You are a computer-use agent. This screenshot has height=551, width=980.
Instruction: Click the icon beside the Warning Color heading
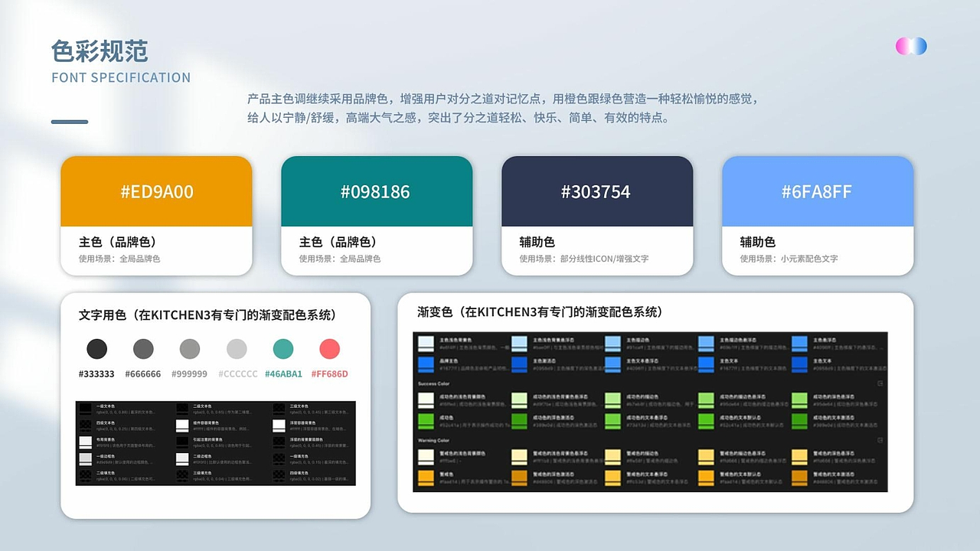point(880,441)
